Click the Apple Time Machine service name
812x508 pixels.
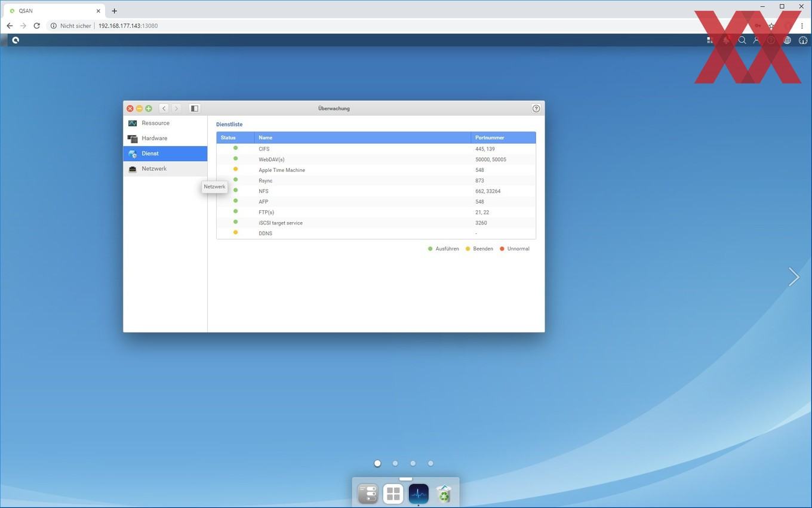[282, 170]
